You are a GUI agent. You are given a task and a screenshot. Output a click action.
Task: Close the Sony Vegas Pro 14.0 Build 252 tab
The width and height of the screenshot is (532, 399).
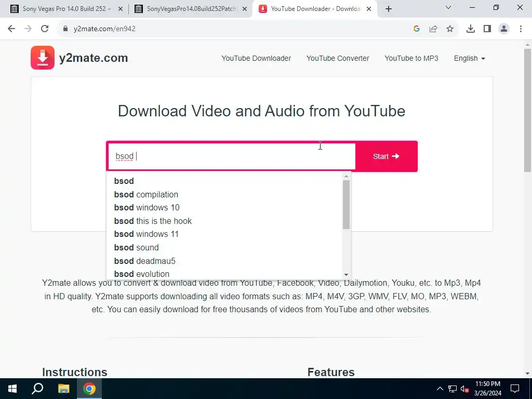(120, 9)
